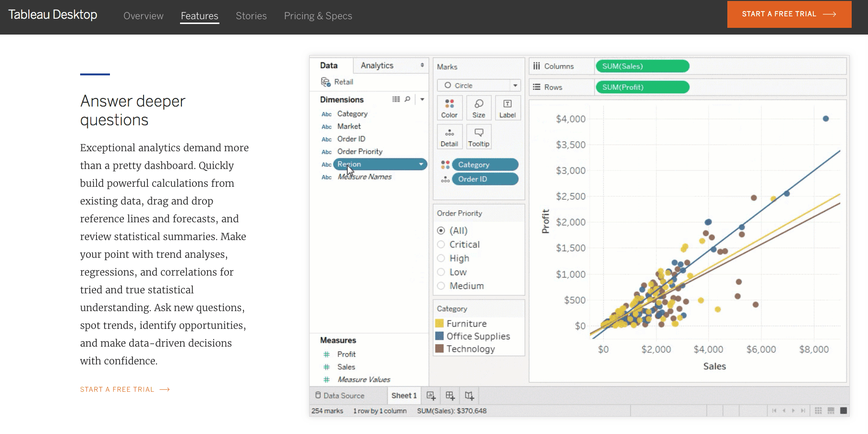Open the Stories nav item

[x=251, y=16]
